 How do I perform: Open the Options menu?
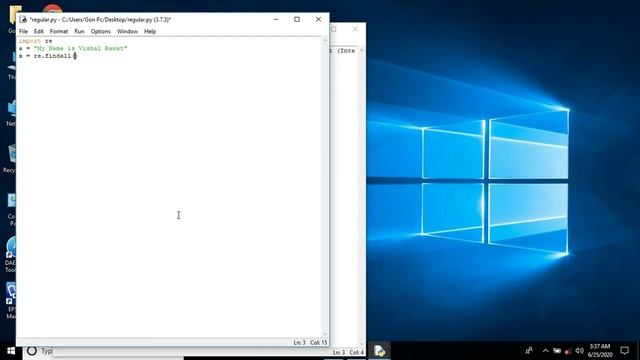click(x=100, y=31)
